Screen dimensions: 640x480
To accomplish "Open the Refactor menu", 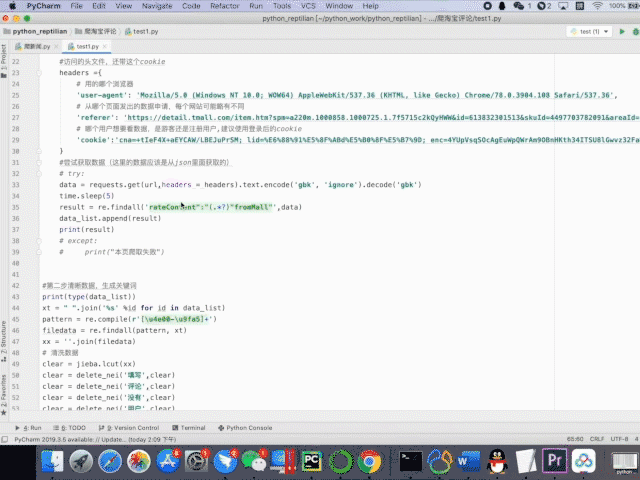I will pos(225,5).
